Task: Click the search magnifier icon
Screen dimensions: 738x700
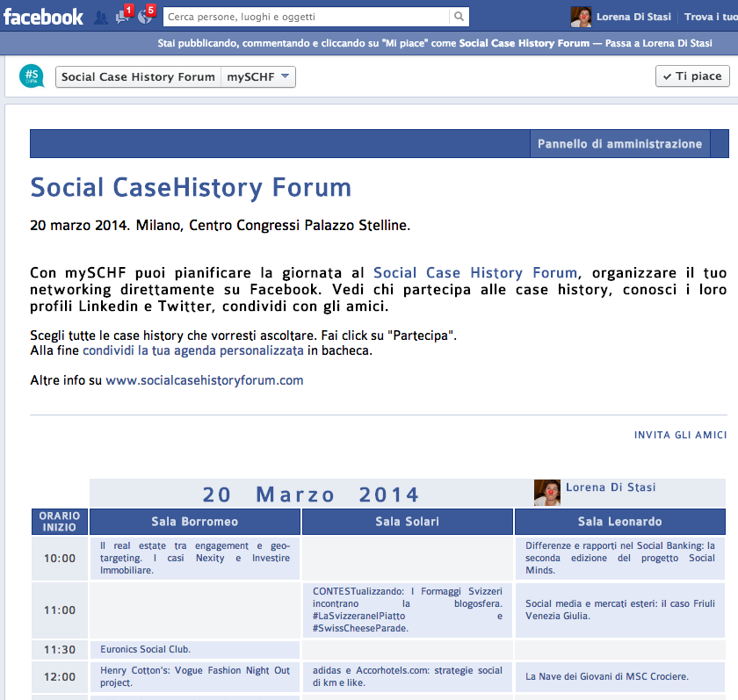Action: (459, 17)
